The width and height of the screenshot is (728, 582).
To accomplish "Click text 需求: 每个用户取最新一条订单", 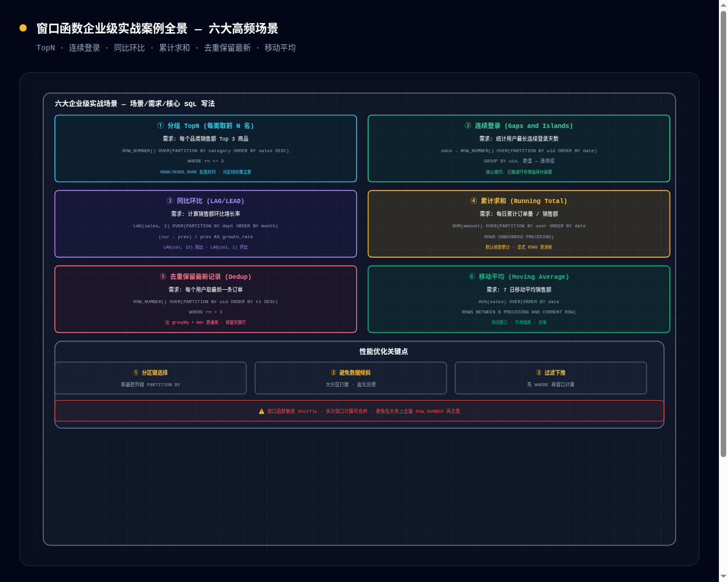I will 206,290.
